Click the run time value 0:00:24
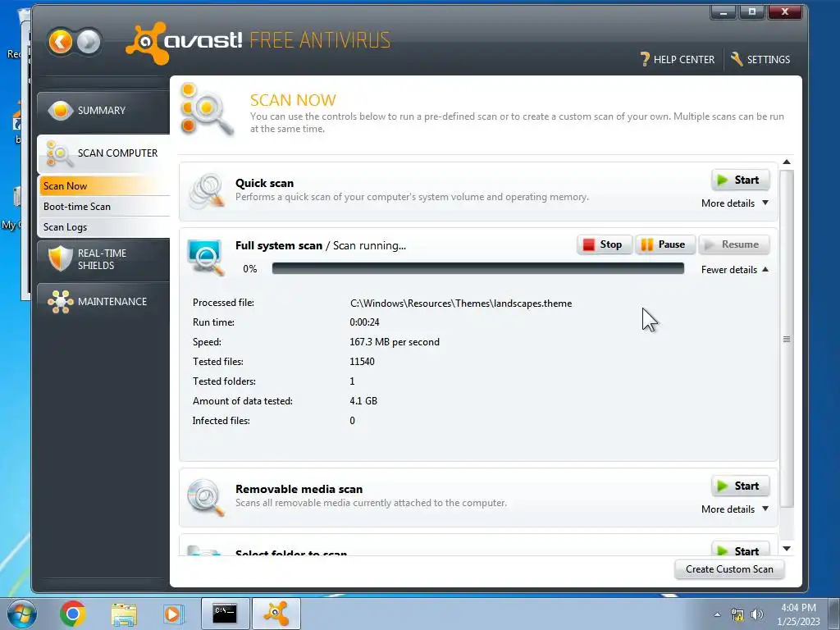This screenshot has height=630, width=840. pyautogui.click(x=364, y=322)
